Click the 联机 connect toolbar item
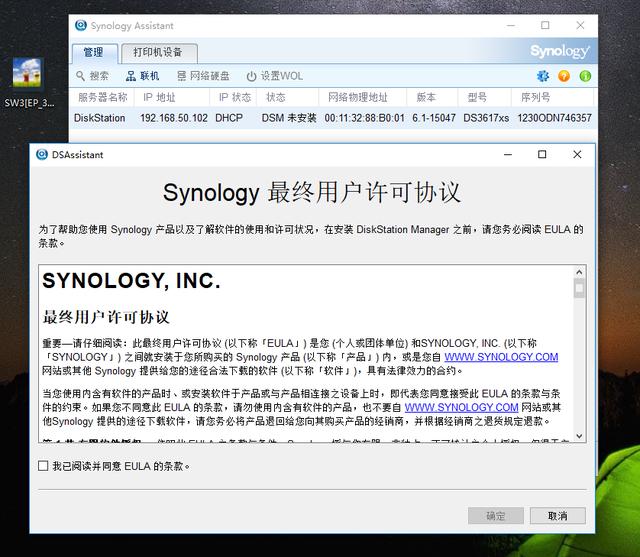The image size is (640, 557). tap(142, 76)
